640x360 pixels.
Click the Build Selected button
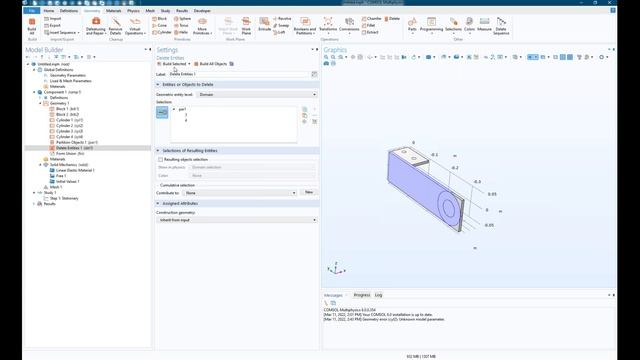click(171, 64)
